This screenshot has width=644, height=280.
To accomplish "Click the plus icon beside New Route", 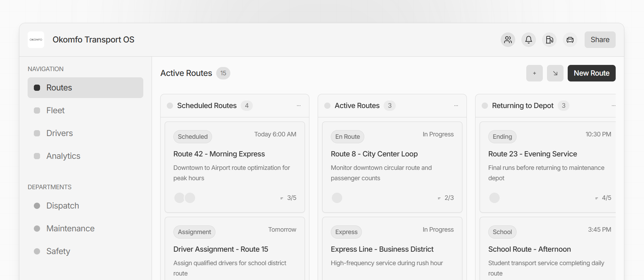I will (x=535, y=73).
